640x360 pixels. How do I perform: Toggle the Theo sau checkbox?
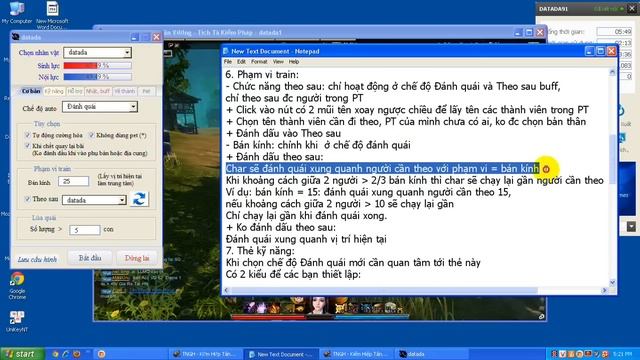(28, 199)
